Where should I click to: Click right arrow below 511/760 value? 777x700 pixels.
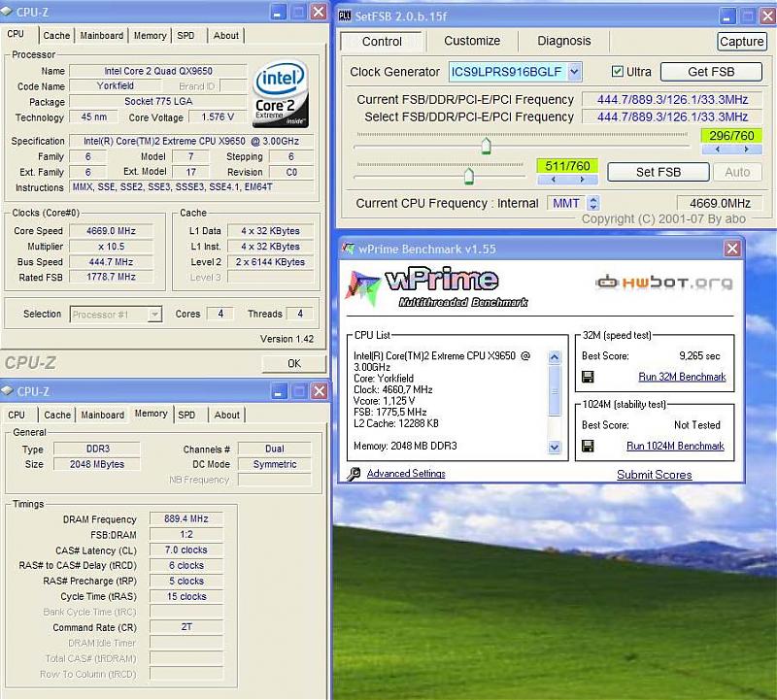582,180
